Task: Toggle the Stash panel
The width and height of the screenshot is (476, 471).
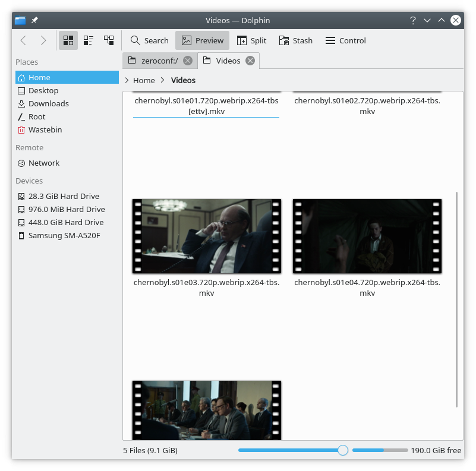Action: point(295,40)
